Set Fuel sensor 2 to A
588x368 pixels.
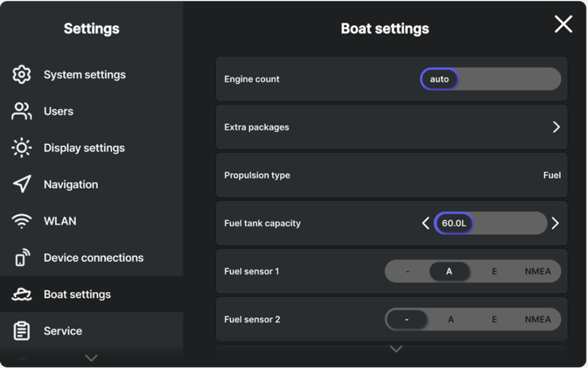[451, 319]
